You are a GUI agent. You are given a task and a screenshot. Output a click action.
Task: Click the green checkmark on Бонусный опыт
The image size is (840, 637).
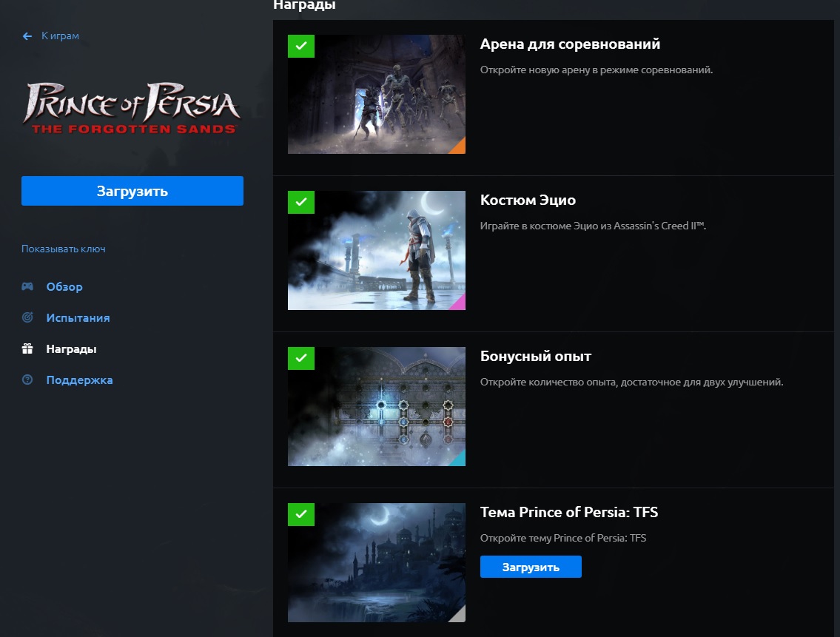[x=301, y=358]
